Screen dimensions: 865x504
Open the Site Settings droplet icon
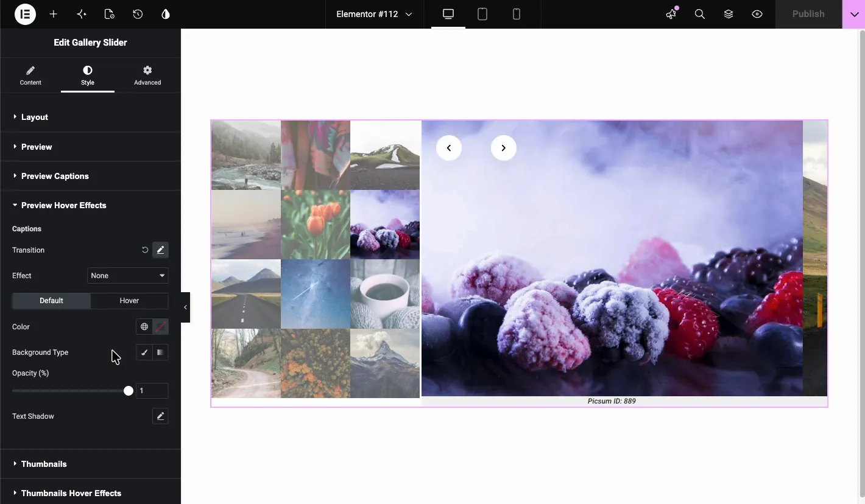166,14
